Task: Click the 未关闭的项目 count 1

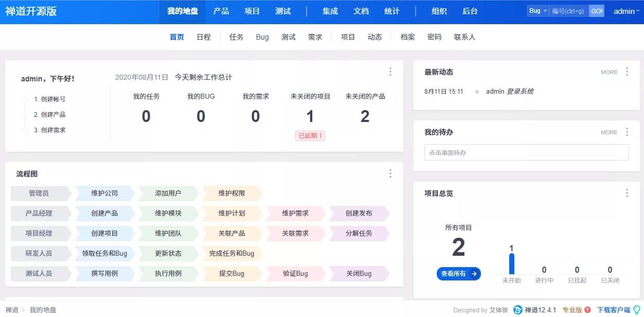Action: 310,116
